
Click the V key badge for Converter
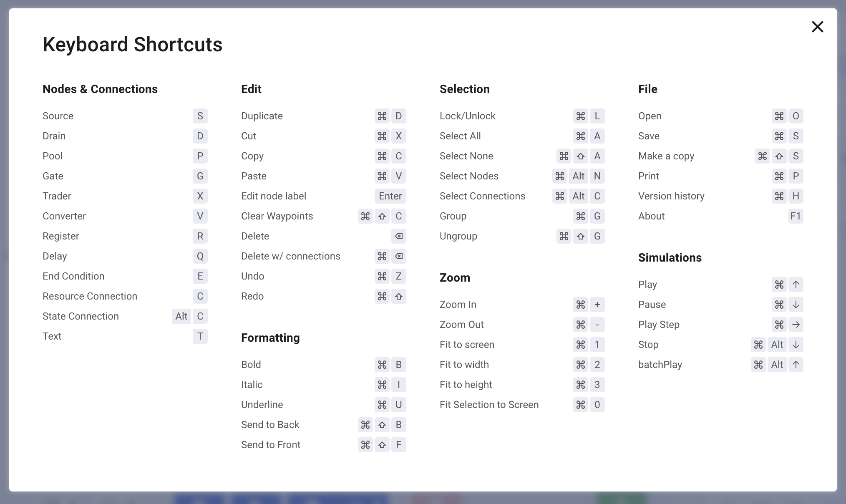click(200, 216)
